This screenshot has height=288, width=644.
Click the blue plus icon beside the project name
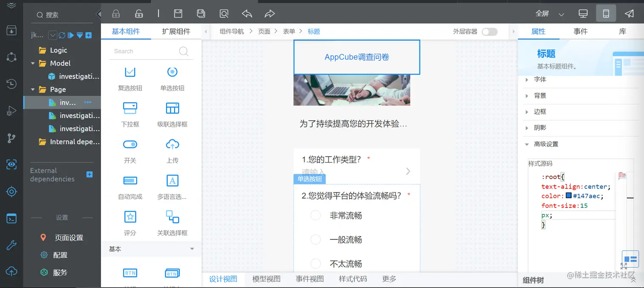[x=89, y=35]
